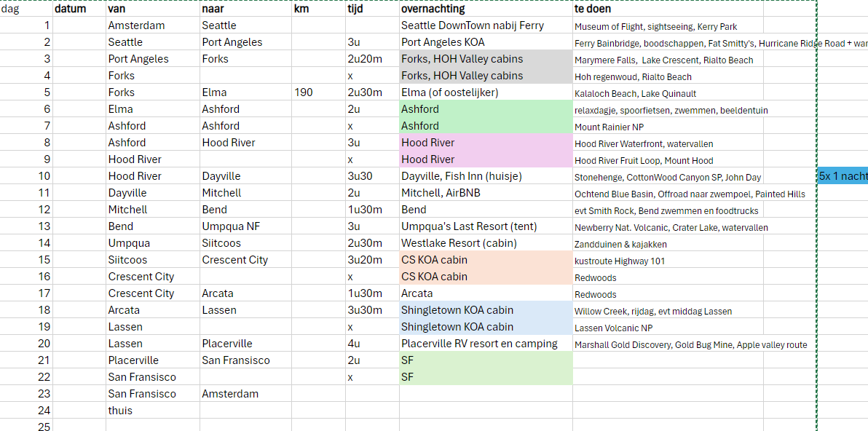Select 'Placerville RV resort en camping' cell
Screen dimensions: 868x431
tap(485, 344)
